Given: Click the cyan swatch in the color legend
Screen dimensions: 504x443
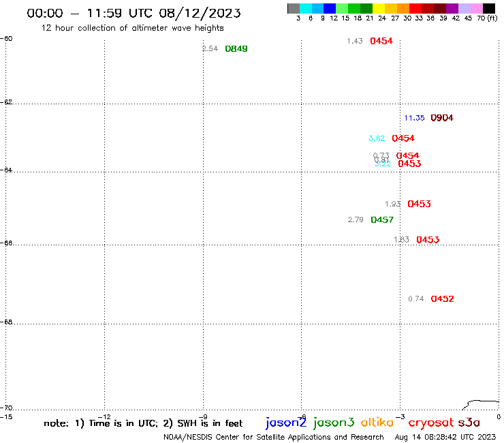Looking at the screenshot, I should point(306,8).
